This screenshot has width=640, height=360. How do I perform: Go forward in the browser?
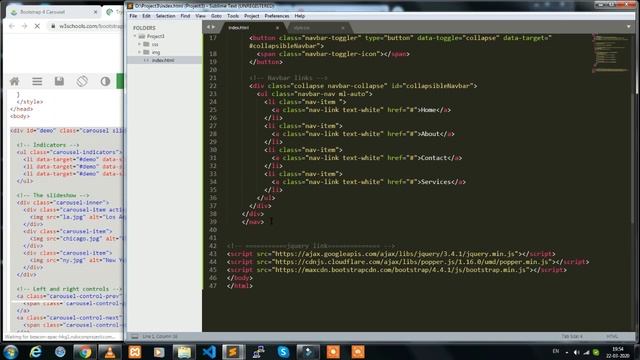pos(24,26)
